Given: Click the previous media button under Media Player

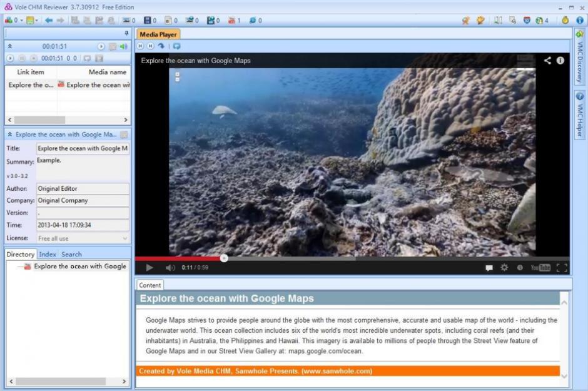Looking at the screenshot, I should [x=140, y=46].
